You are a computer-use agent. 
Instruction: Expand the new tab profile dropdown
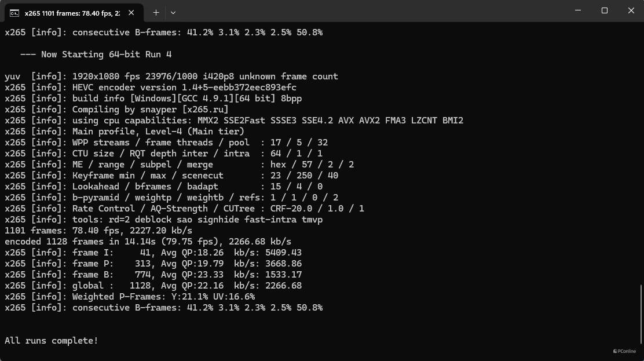(x=173, y=12)
